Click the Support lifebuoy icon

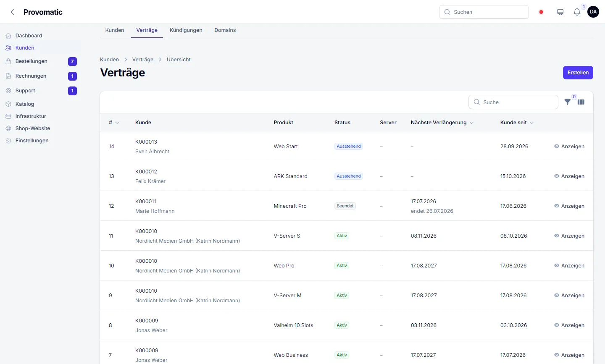point(8,91)
